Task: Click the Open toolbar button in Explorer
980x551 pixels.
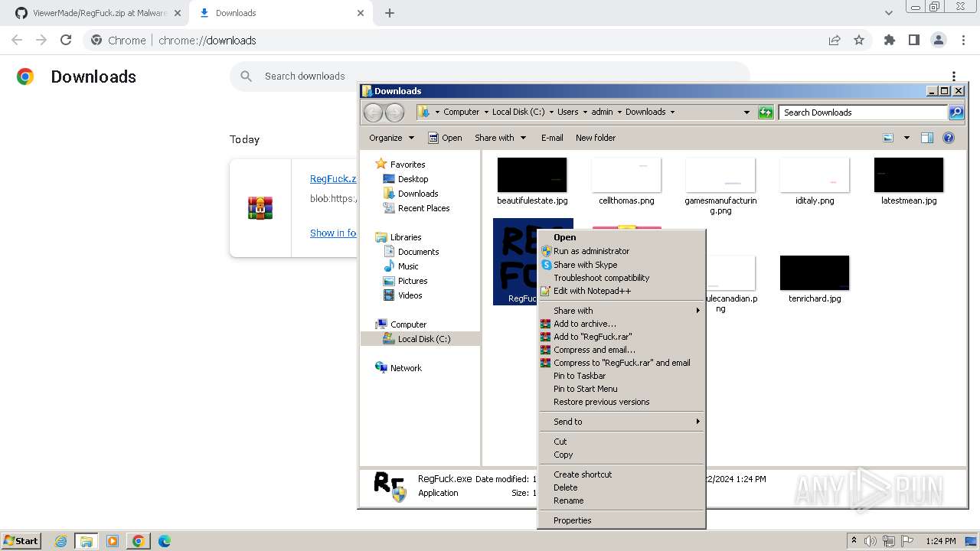Action: tap(445, 138)
